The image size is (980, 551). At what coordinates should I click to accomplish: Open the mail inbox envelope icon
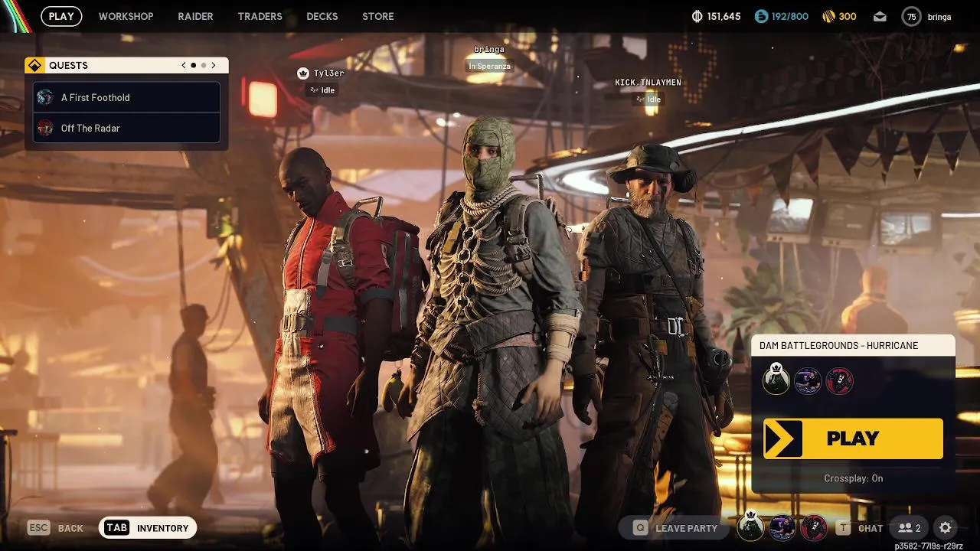(880, 16)
